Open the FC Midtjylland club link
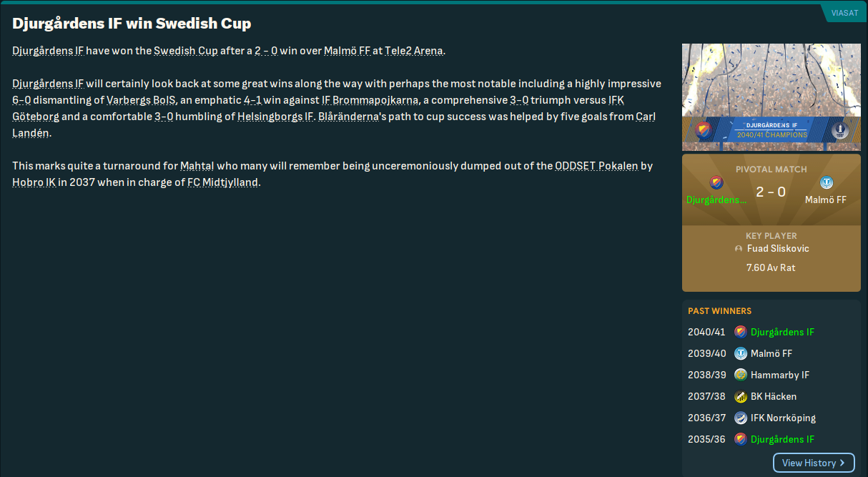Viewport: 868px width, 477px height. coord(222,182)
